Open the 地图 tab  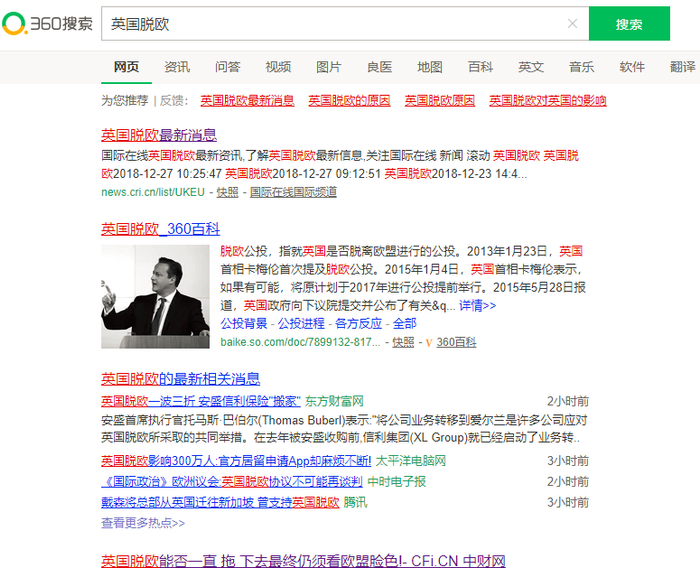430,67
